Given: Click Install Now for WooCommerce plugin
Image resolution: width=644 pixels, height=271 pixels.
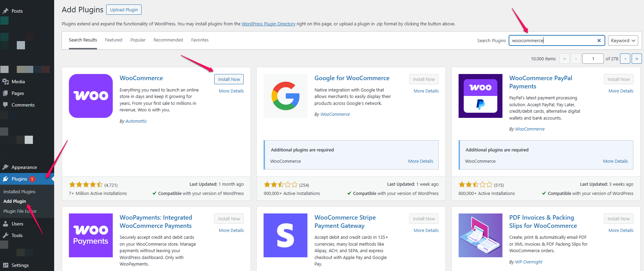Looking at the screenshot, I should click(229, 79).
